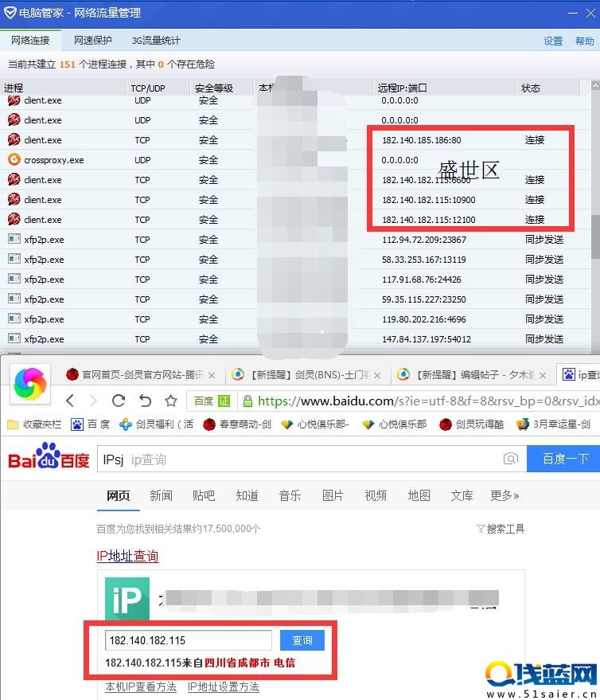
Task: Go back in the browser
Action: pos(70,401)
